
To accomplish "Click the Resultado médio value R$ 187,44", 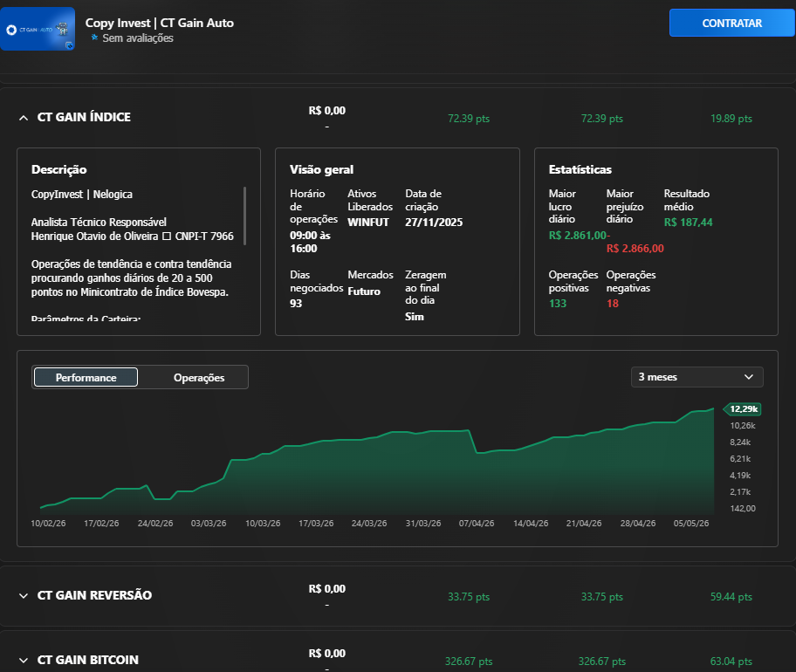I will 689,223.
